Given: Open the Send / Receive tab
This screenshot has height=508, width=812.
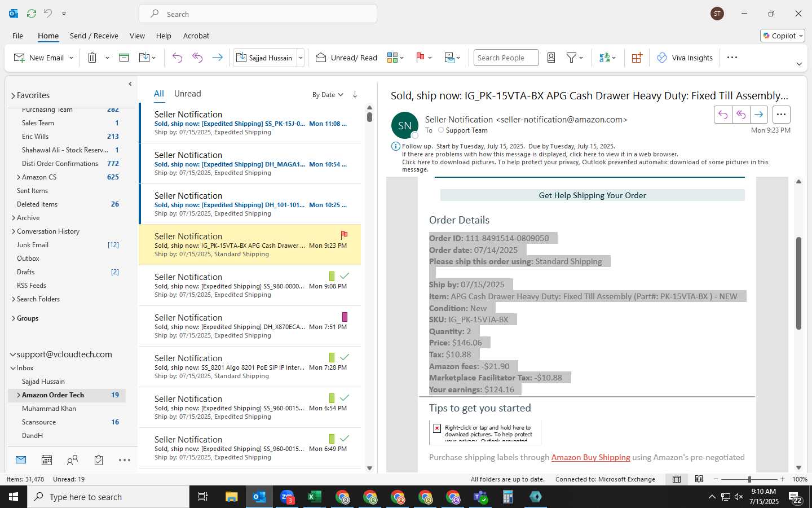Looking at the screenshot, I should (x=94, y=36).
